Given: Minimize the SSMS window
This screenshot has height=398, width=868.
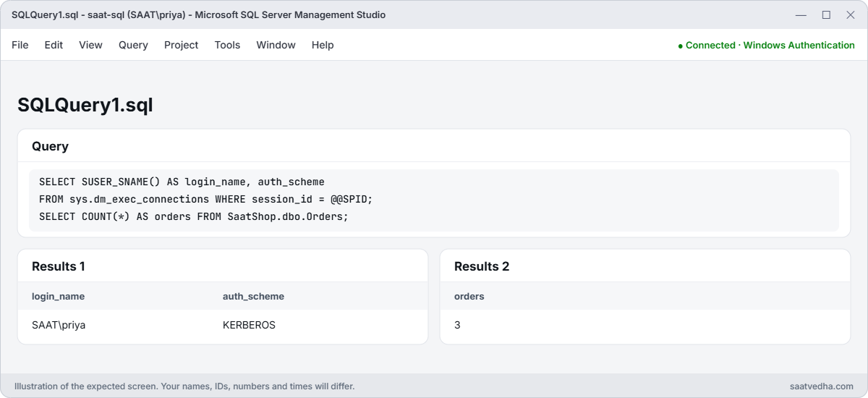Looking at the screenshot, I should [801, 14].
